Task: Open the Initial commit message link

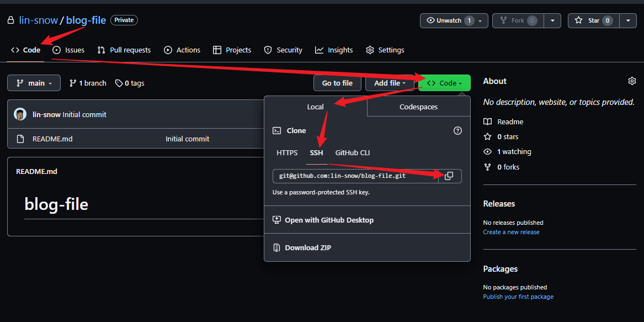Action: [x=84, y=114]
